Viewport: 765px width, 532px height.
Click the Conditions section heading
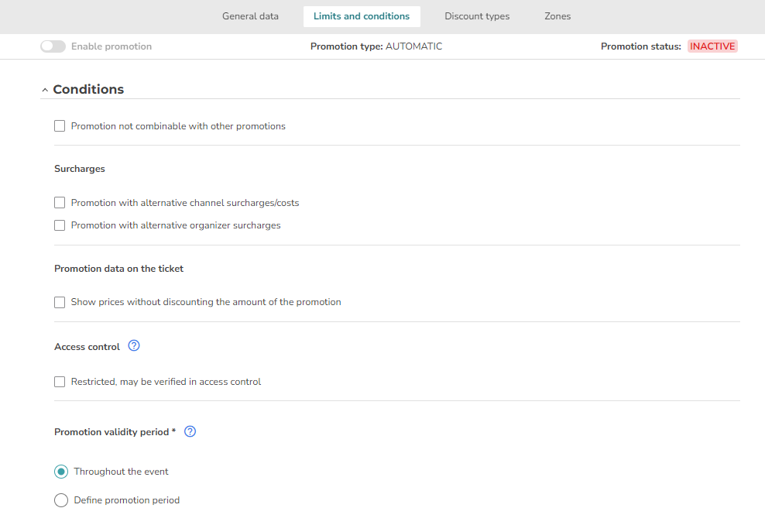(x=88, y=89)
